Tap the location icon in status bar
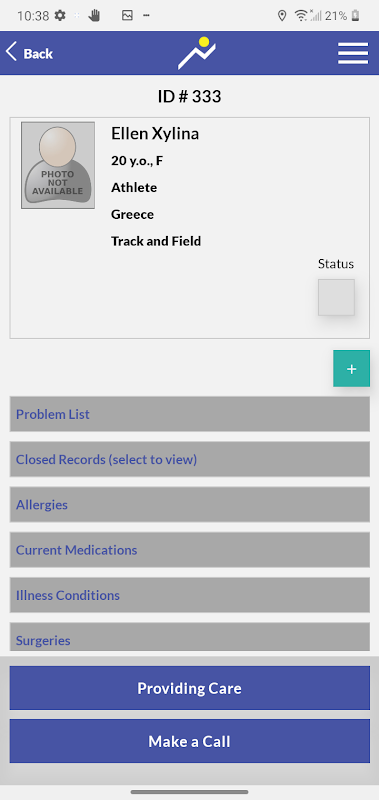Image resolution: width=379 pixels, height=800 pixels. [282, 16]
